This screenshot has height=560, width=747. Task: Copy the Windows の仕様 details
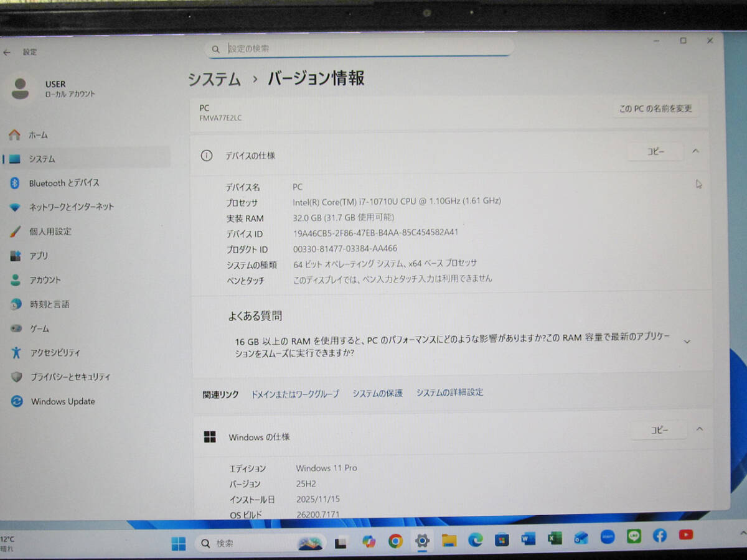coord(659,430)
